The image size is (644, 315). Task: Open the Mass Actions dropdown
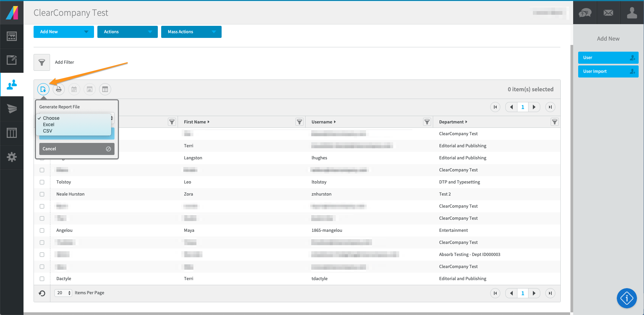point(191,32)
